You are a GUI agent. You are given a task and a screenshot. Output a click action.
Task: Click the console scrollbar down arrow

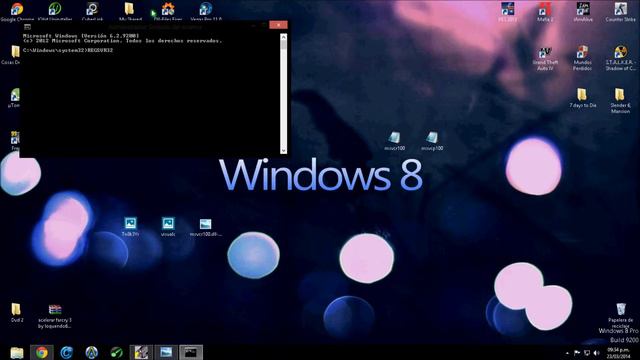[x=284, y=150]
